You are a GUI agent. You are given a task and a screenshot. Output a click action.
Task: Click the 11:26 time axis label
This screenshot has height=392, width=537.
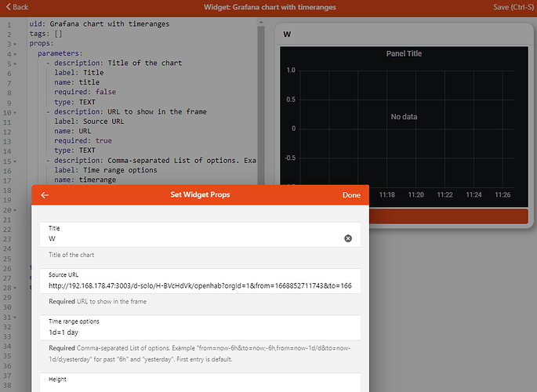click(x=503, y=194)
